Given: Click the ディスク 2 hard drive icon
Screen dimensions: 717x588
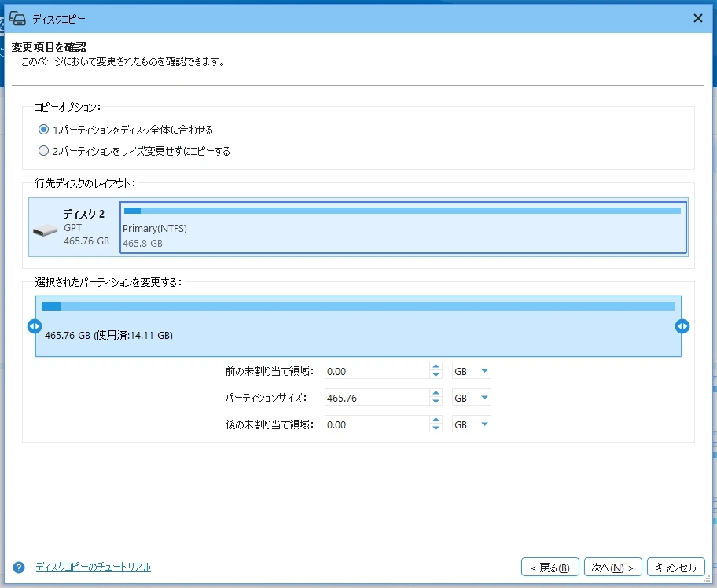Looking at the screenshot, I should point(46,230).
